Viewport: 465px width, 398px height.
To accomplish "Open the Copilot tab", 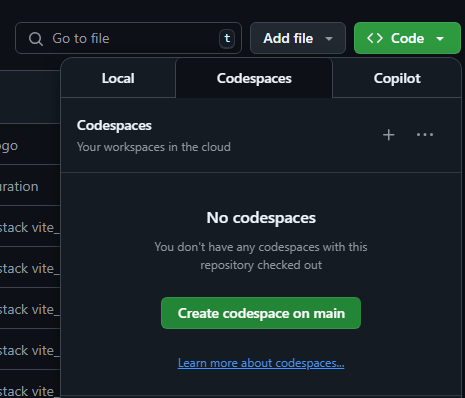I will 397,78.
